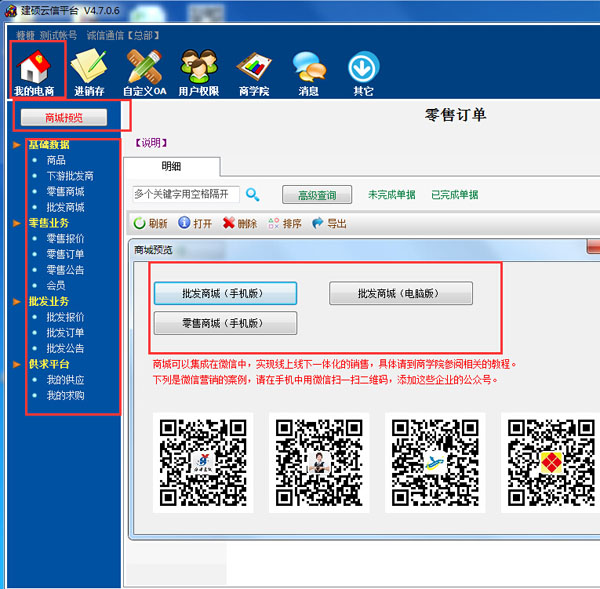The height and width of the screenshot is (589, 600).
Task: Select 我的供应 in the sidebar
Action: (x=65, y=380)
